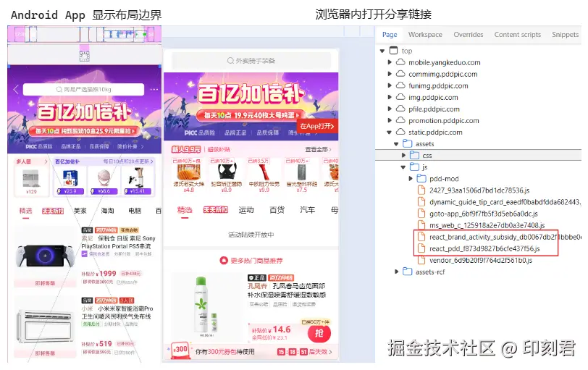The height and width of the screenshot is (370, 588).
Task: Click the assets folder icon
Action: pyautogui.click(x=407, y=143)
